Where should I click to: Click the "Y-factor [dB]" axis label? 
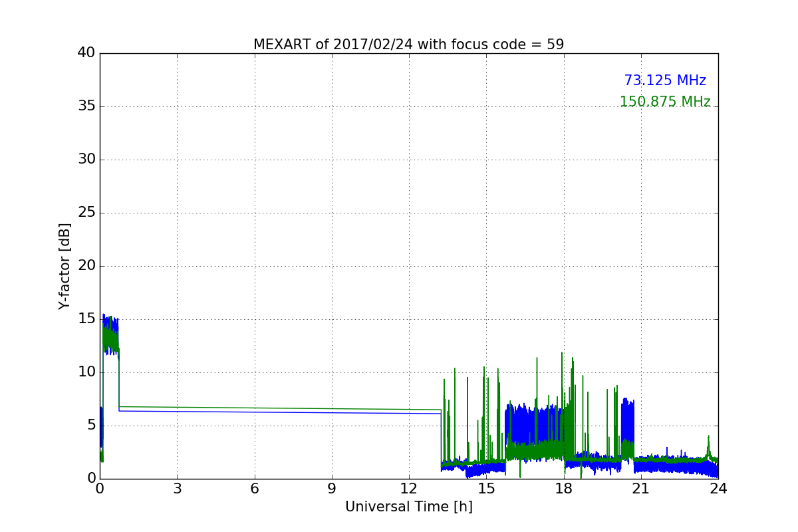(x=64, y=266)
